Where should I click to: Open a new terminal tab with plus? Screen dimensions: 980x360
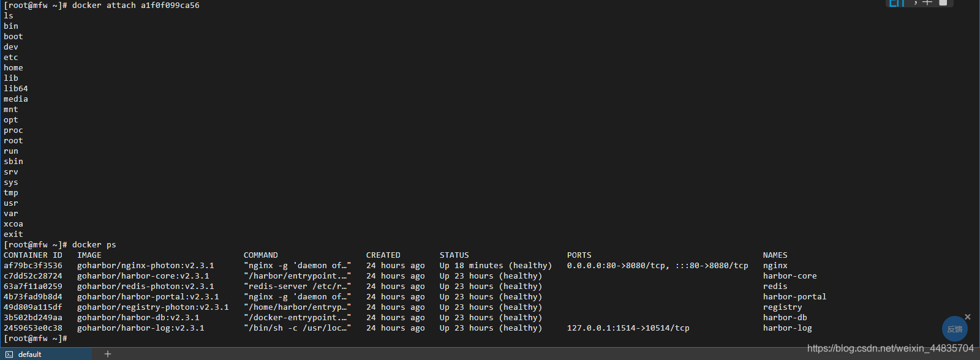point(108,354)
